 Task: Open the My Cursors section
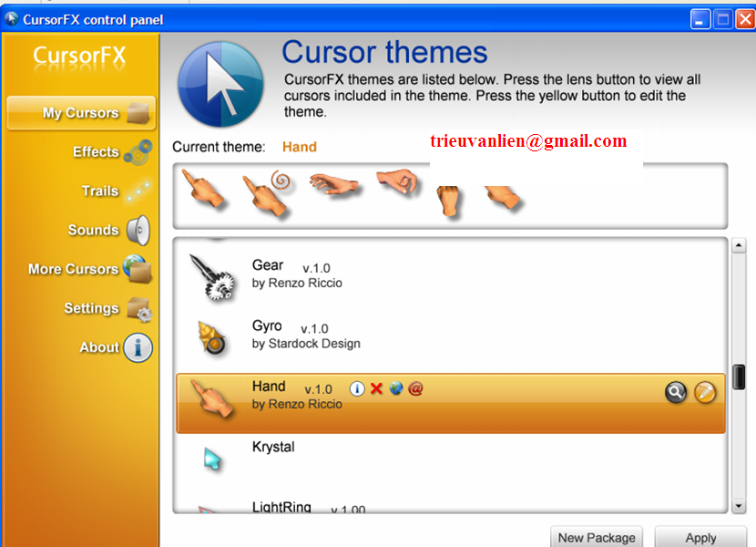coord(81,113)
